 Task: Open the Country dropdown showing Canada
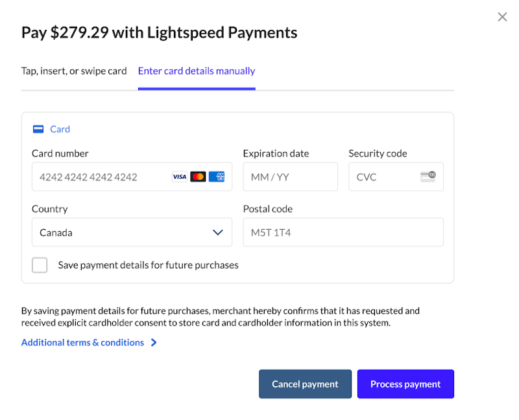click(x=132, y=232)
